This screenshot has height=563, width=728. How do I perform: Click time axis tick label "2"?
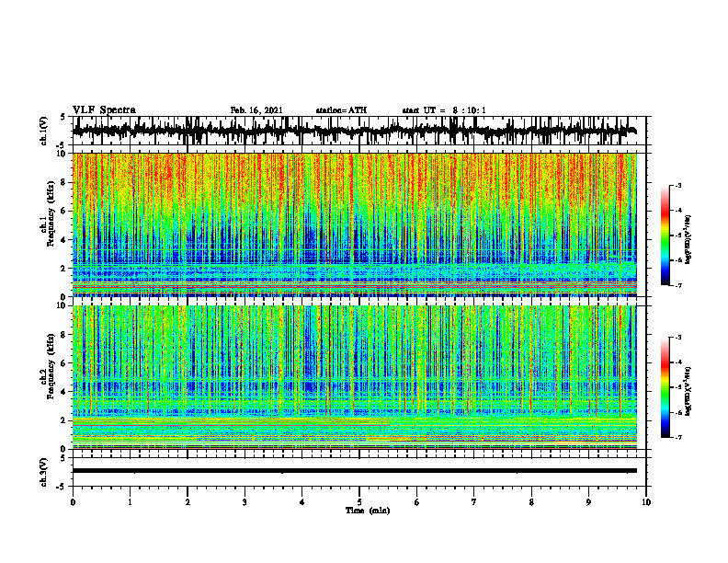188,502
